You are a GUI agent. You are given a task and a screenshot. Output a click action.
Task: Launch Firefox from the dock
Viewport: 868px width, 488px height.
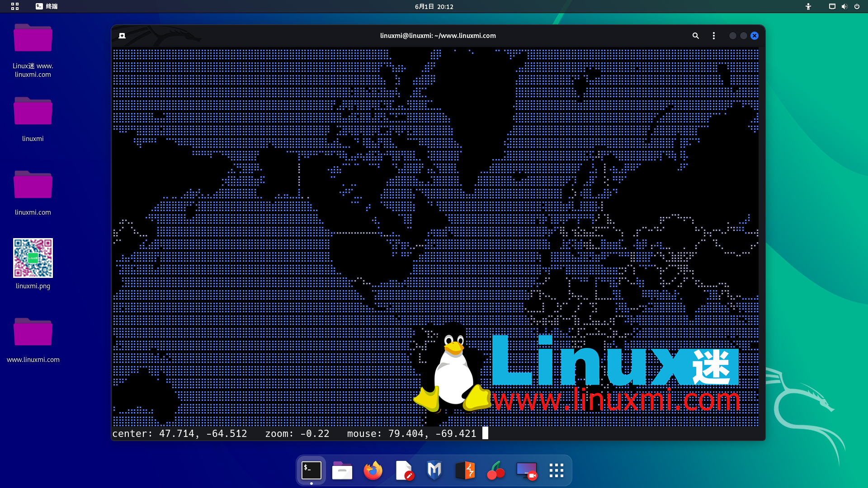[373, 470]
